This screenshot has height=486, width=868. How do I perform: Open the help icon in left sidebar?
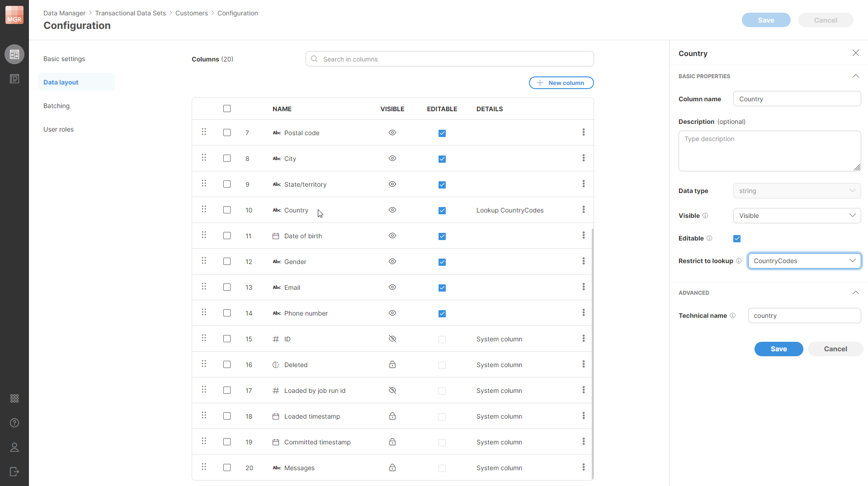14,423
